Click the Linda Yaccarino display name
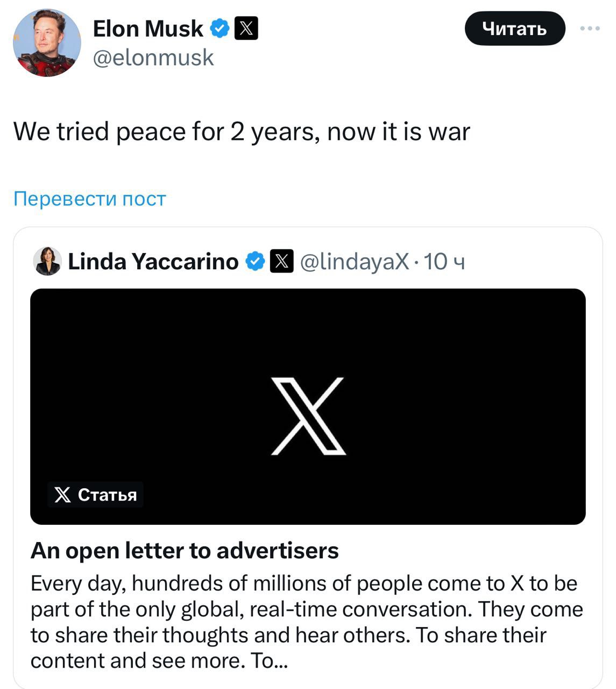The height and width of the screenshot is (689, 616). click(x=153, y=262)
